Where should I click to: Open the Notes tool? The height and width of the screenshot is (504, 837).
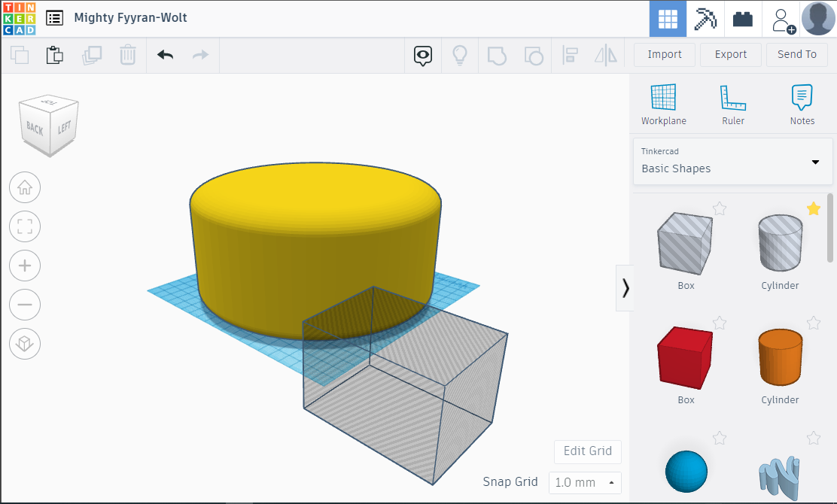click(802, 105)
